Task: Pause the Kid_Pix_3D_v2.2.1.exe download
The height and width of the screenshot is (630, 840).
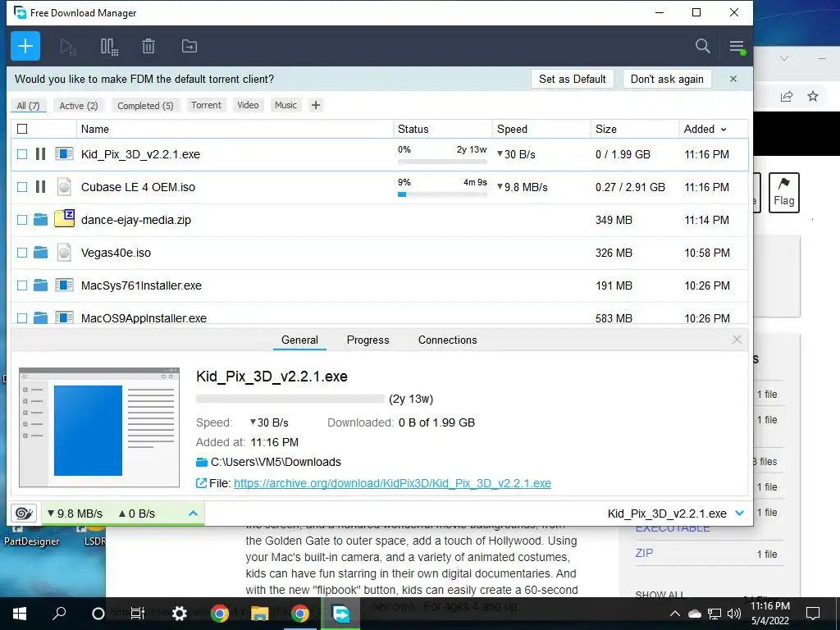Action: (x=41, y=154)
